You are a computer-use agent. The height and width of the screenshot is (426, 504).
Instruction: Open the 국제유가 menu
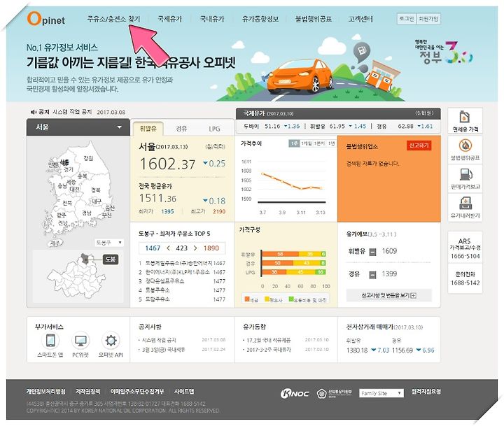[169, 19]
